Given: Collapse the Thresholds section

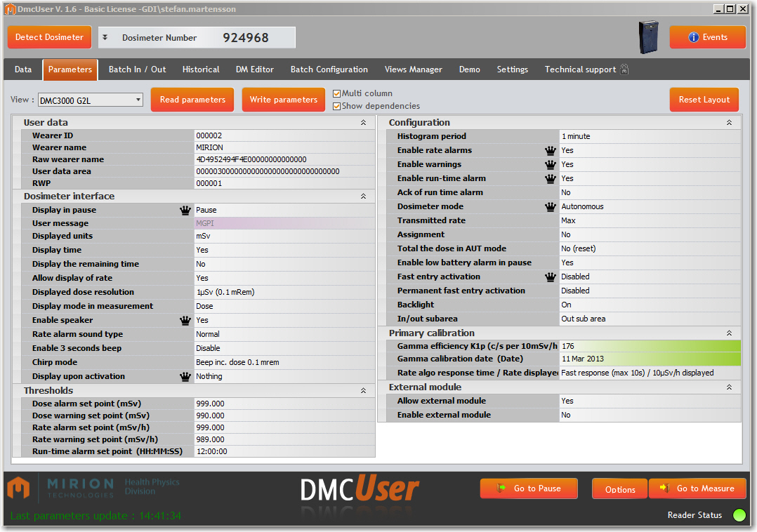Looking at the screenshot, I should (x=363, y=391).
